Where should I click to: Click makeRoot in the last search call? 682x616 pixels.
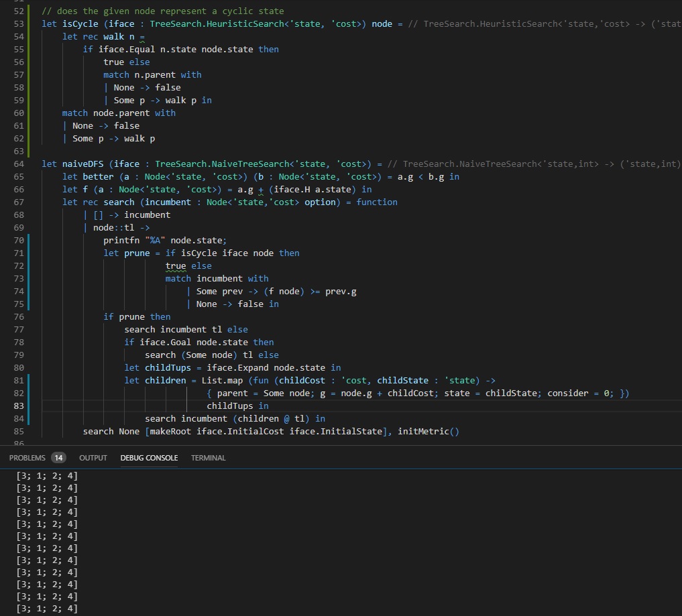point(171,431)
